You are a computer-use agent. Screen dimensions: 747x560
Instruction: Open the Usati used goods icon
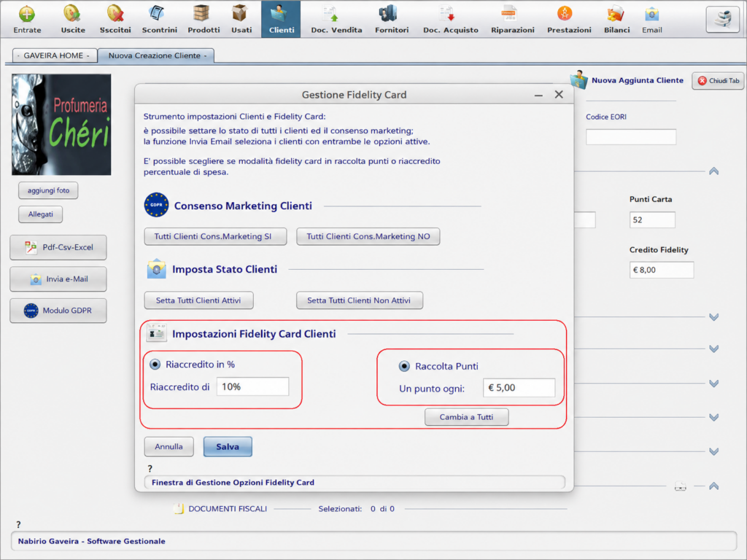point(241,19)
